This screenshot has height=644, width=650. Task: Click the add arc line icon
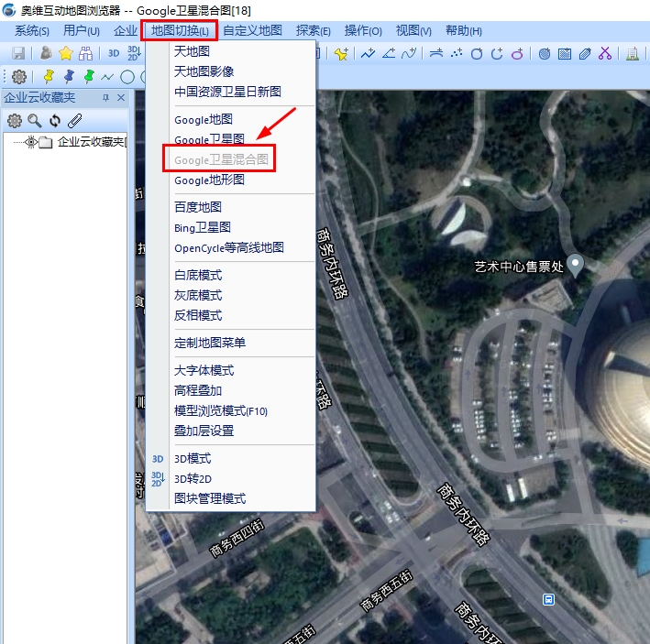436,53
